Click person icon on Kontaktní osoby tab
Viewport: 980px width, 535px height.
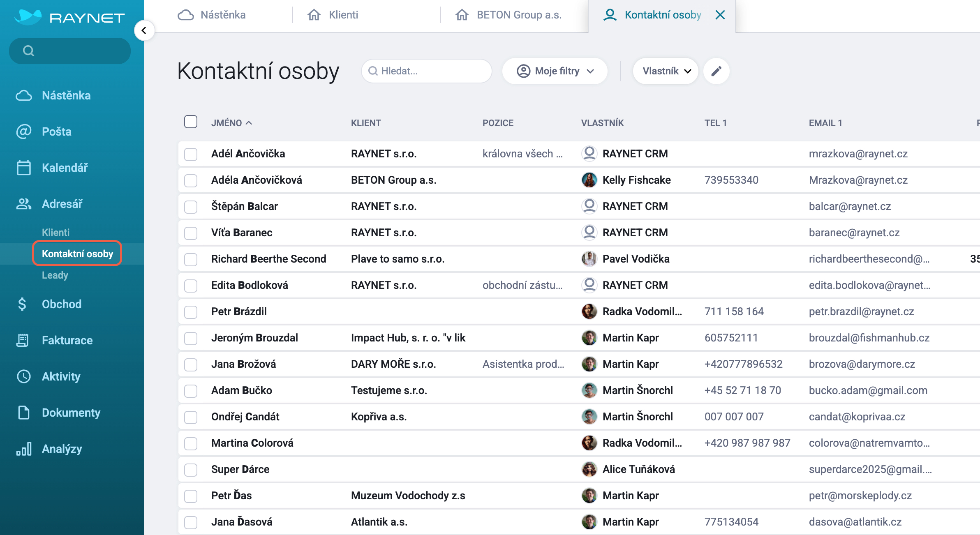pyautogui.click(x=610, y=15)
